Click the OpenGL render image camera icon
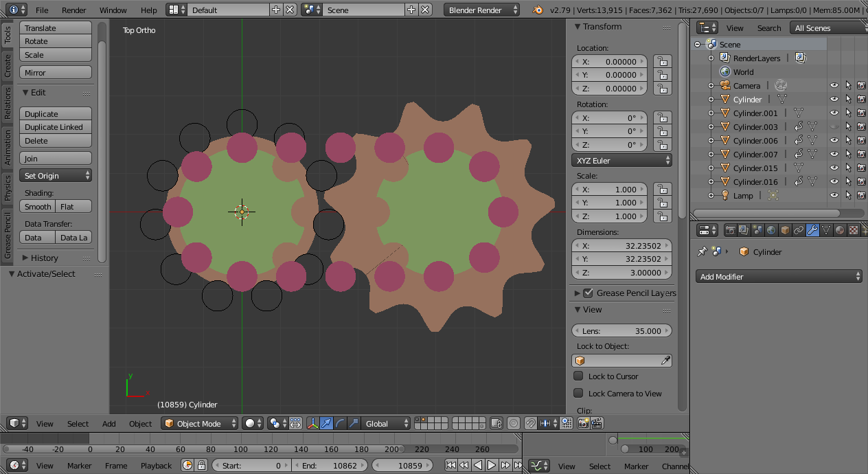 click(583, 423)
